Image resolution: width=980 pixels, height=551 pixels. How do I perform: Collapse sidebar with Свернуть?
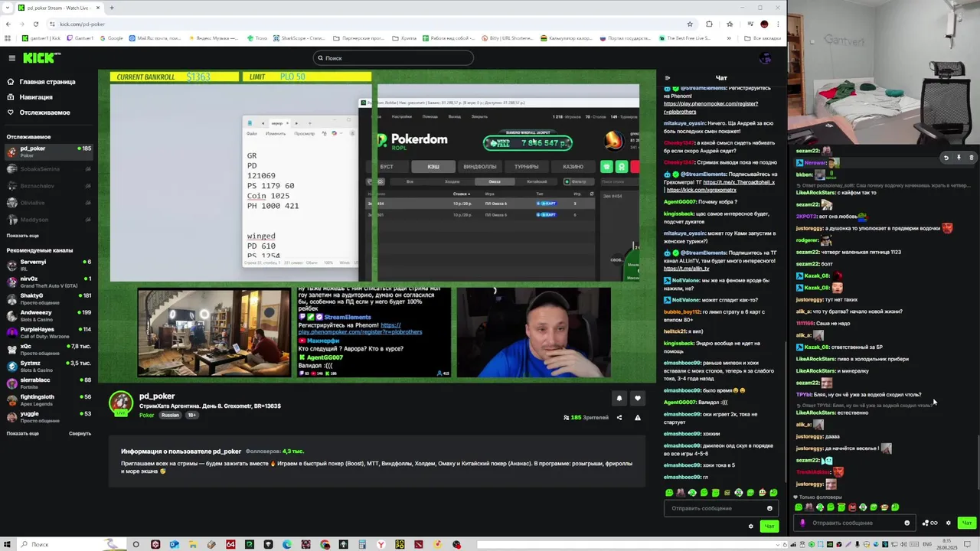click(x=80, y=433)
